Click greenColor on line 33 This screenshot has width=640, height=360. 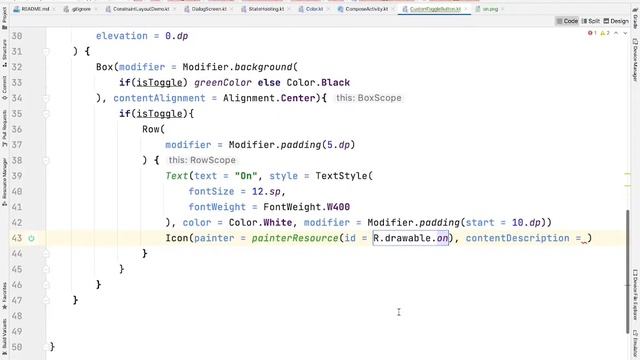coord(223,83)
